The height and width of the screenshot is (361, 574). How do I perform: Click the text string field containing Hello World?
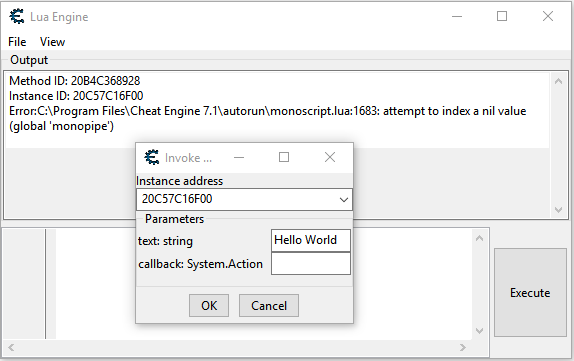[x=310, y=240]
